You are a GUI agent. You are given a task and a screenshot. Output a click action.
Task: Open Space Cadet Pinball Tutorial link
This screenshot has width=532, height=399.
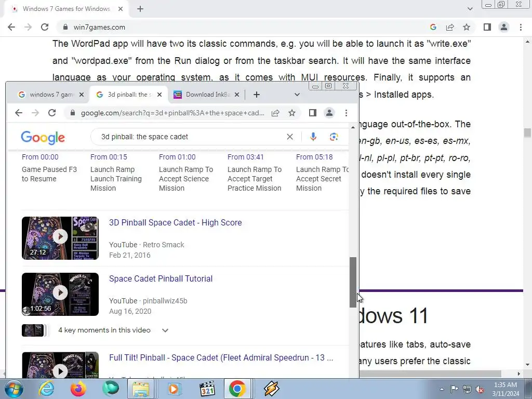coord(161,278)
